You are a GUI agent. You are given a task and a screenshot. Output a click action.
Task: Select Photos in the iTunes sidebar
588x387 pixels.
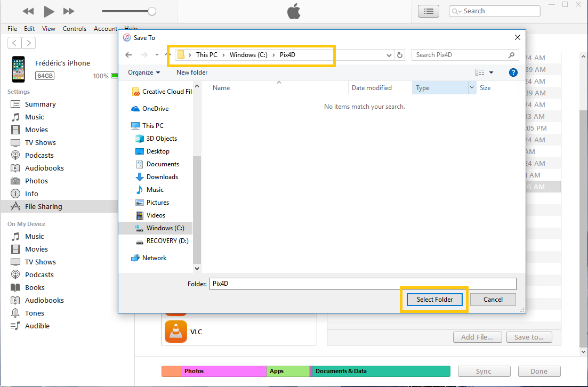click(x=36, y=181)
